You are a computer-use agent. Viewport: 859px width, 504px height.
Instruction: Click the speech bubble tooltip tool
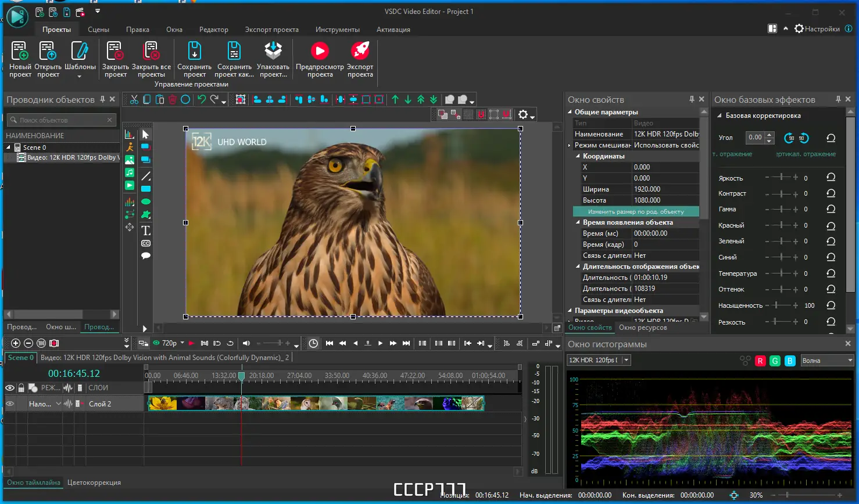coord(146,255)
